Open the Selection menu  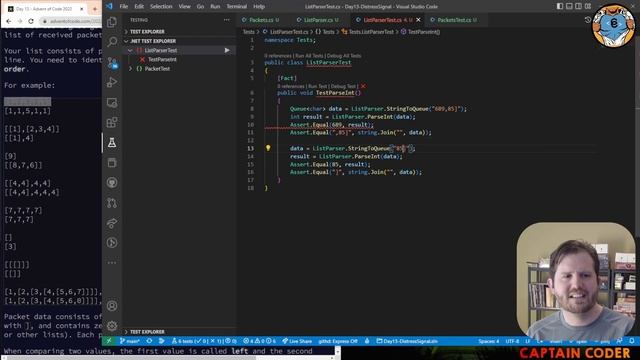(161, 6)
